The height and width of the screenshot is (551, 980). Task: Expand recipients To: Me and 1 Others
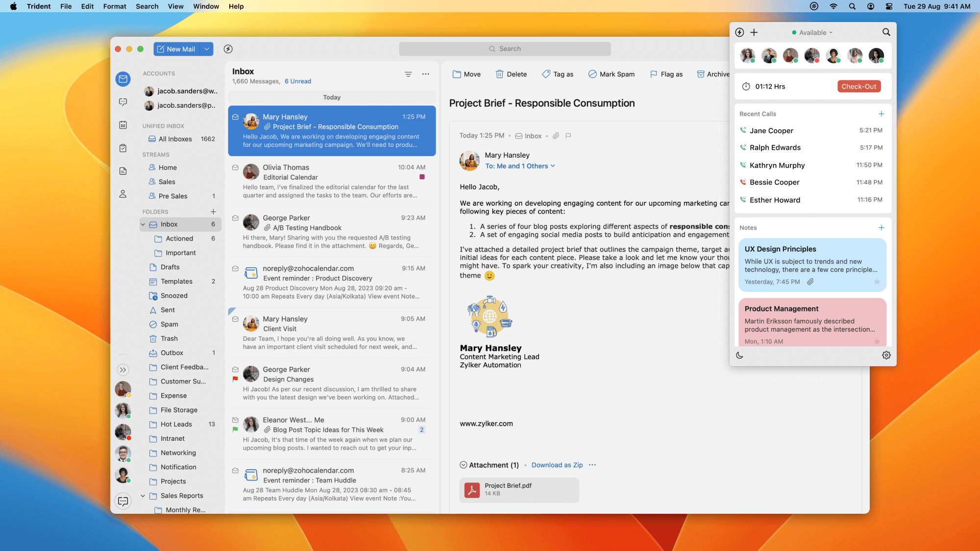pos(520,166)
